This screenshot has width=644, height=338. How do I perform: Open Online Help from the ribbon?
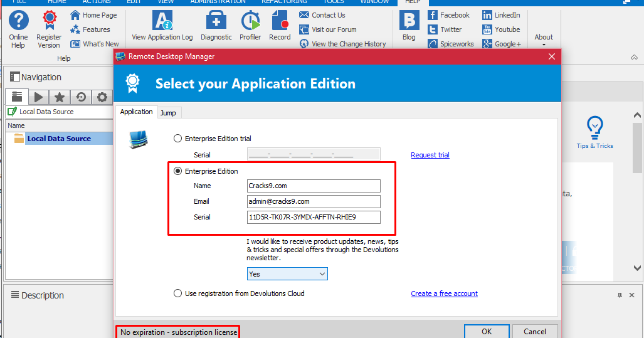point(18,29)
